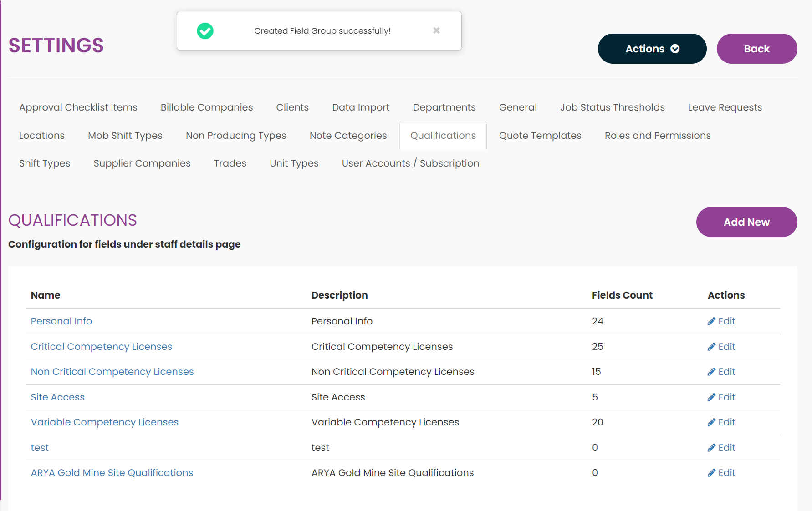Open Leave Requests tab
812x511 pixels.
pos(725,107)
